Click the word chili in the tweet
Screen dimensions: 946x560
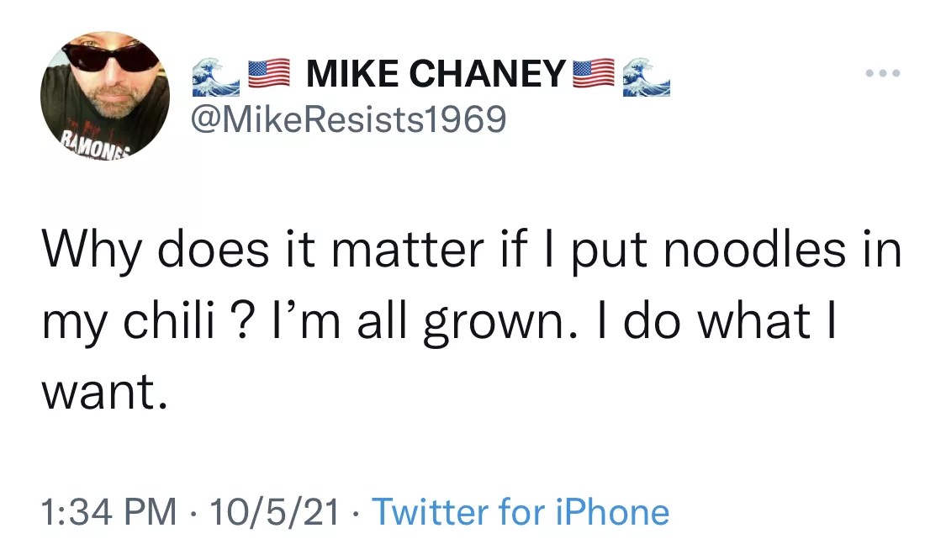(170, 320)
